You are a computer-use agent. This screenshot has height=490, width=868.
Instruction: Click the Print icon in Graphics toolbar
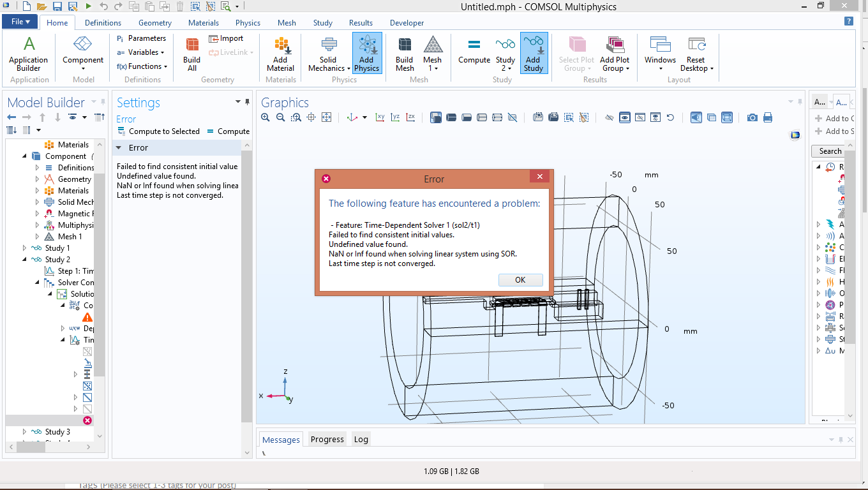[x=768, y=117]
